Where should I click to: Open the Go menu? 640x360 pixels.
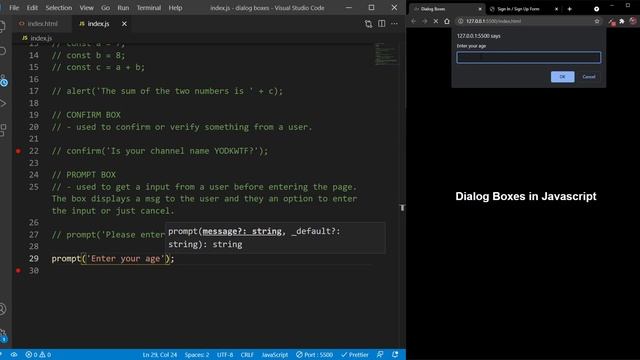pyautogui.click(x=105, y=8)
